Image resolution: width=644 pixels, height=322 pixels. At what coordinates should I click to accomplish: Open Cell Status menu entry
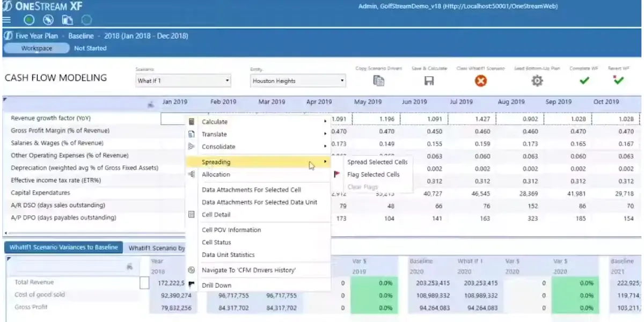(x=216, y=243)
